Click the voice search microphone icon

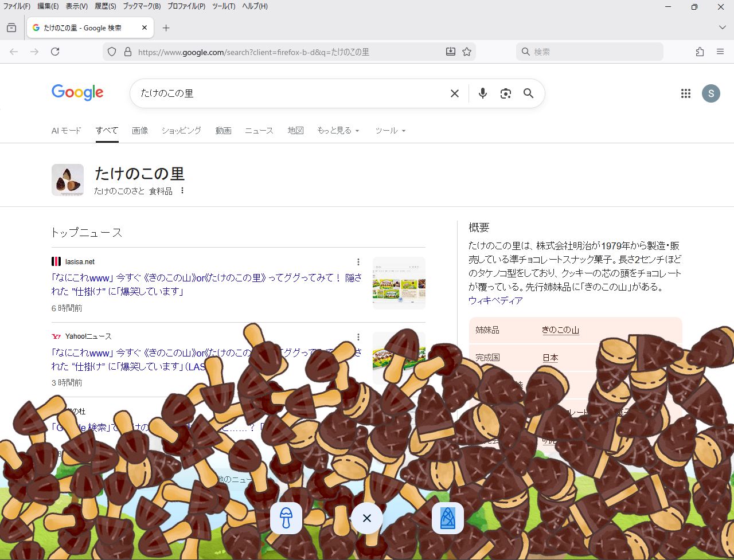click(x=482, y=93)
